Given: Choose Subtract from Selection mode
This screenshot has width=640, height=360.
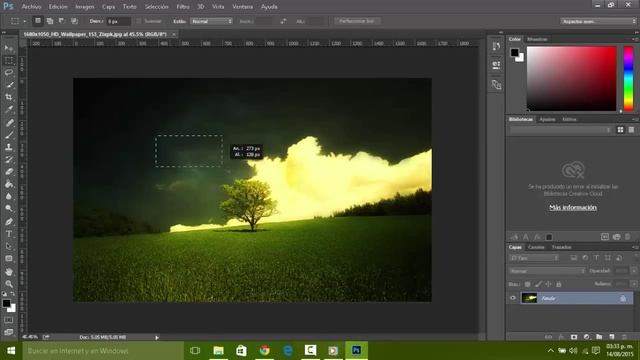Looking at the screenshot, I should [62, 21].
